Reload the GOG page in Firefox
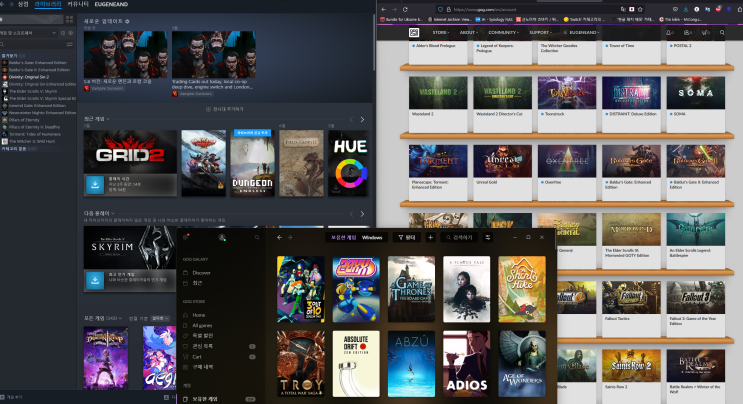Viewport: 743px width, 404px height. pos(405,9)
